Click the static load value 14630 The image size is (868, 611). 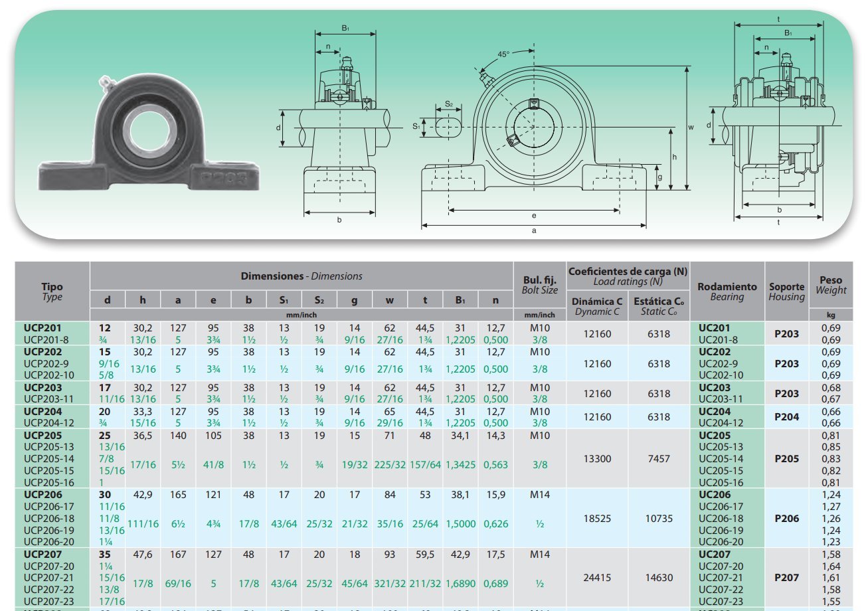pos(659,578)
